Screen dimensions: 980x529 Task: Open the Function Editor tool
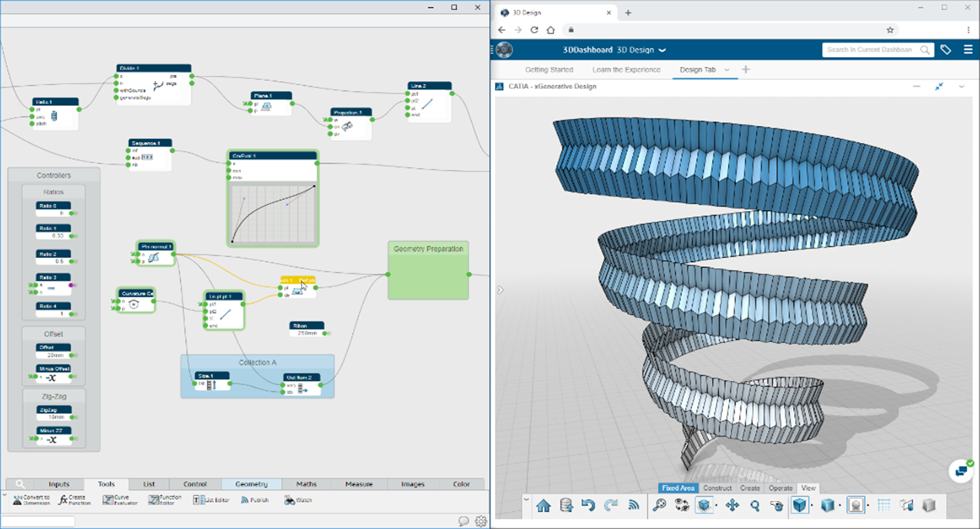[164, 500]
